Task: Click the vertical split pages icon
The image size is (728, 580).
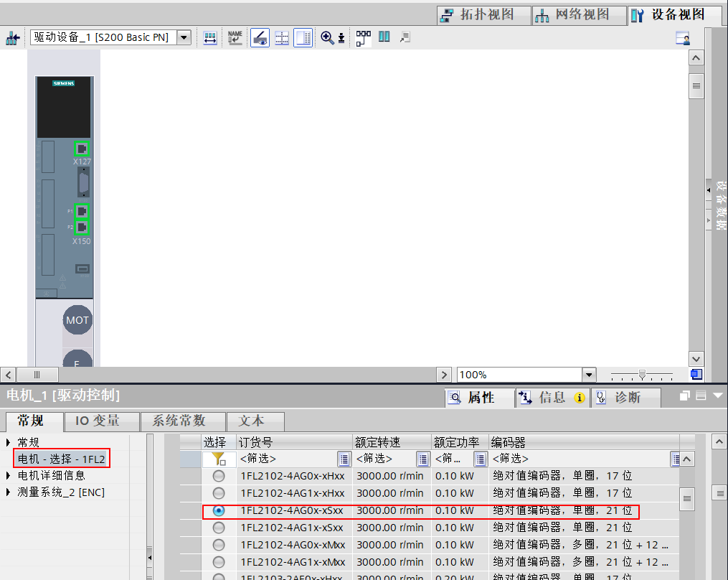Action: pyautogui.click(x=384, y=37)
